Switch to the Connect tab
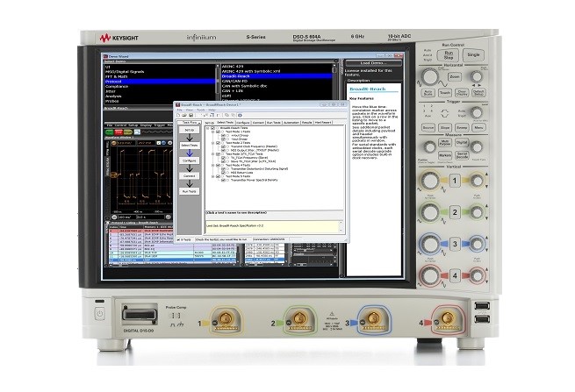 (258, 123)
